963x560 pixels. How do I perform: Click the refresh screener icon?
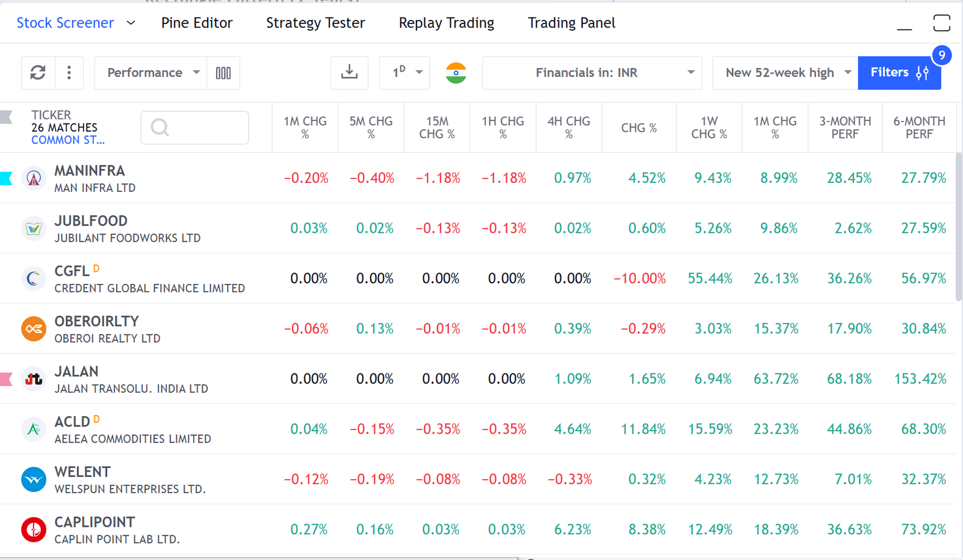pyautogui.click(x=38, y=73)
